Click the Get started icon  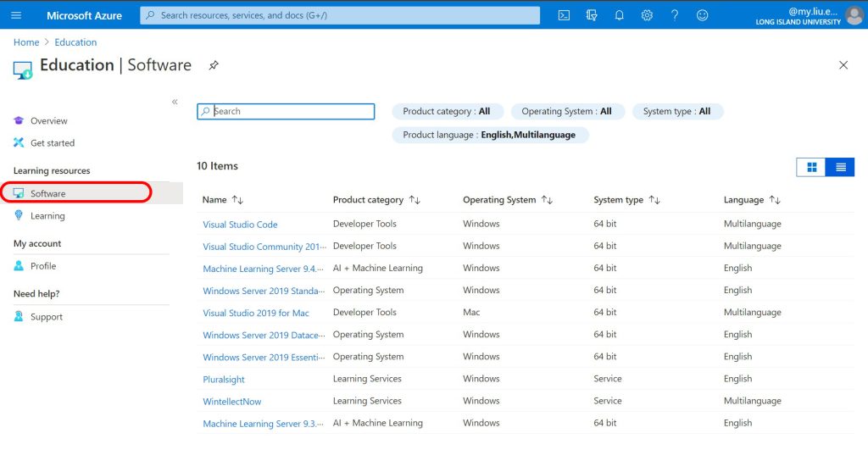19,142
